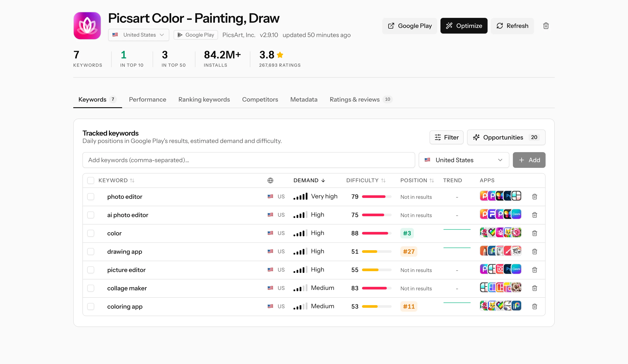
Task: Delete the 'drawing app' keyword row
Action: click(534, 251)
